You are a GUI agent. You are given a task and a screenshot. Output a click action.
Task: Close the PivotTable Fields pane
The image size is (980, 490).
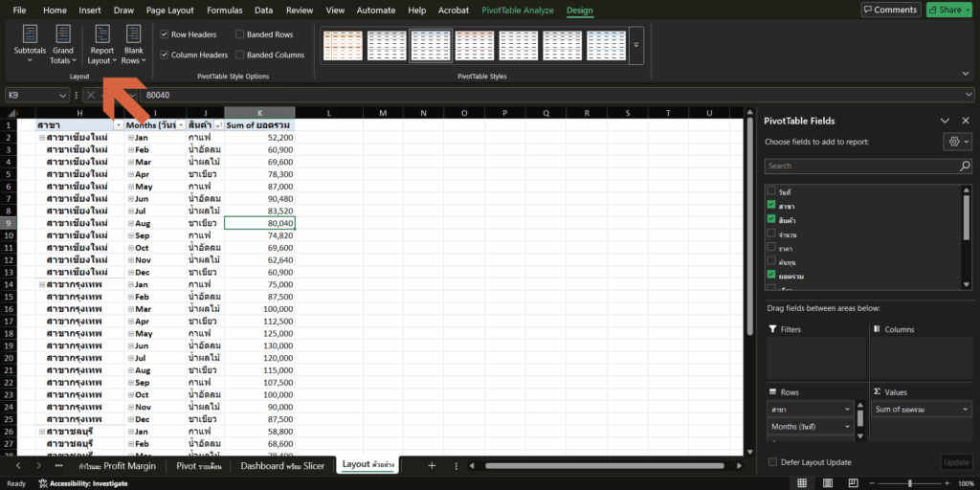[x=966, y=121]
